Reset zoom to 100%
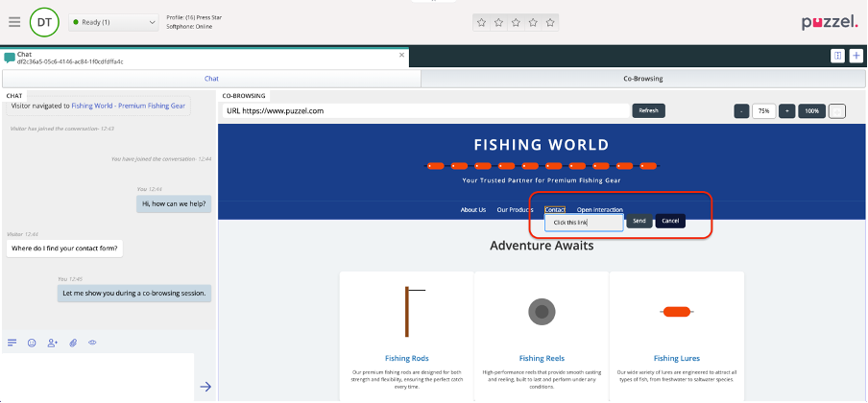 click(811, 111)
